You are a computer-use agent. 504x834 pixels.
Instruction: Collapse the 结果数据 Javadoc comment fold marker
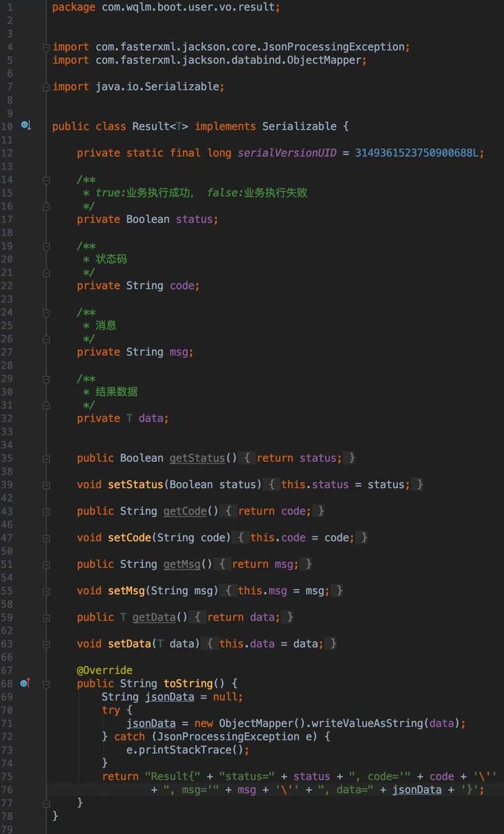(46, 379)
